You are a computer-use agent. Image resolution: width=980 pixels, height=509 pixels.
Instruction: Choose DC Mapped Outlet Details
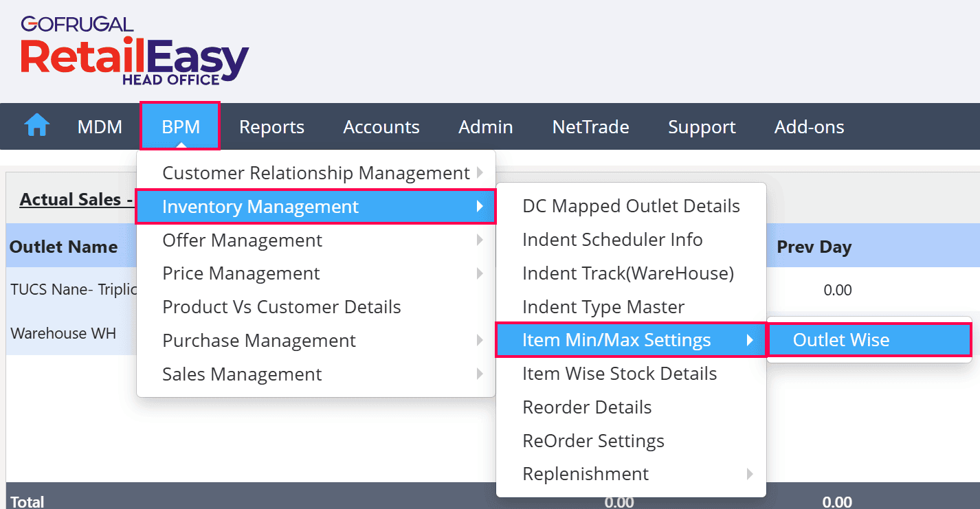(x=631, y=206)
